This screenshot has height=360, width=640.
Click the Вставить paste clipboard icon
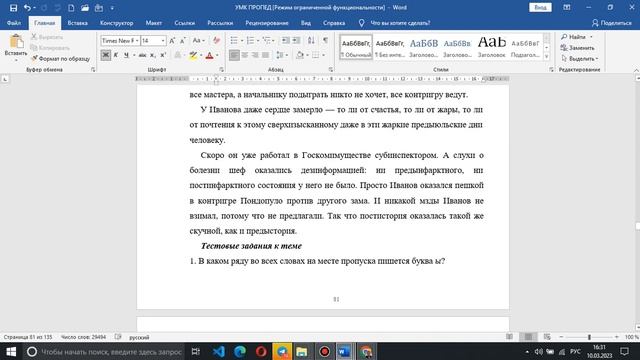(x=16, y=41)
